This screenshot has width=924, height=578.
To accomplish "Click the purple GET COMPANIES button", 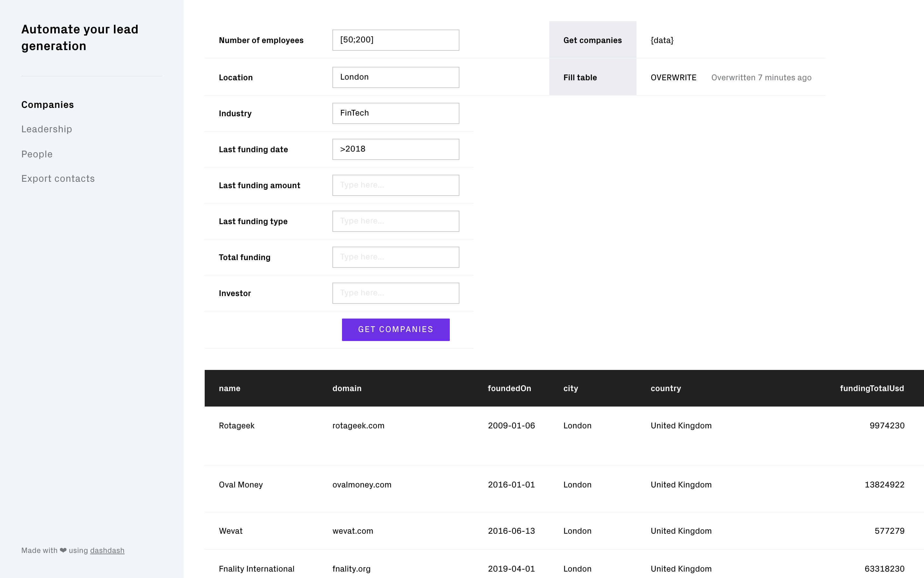I will point(396,329).
